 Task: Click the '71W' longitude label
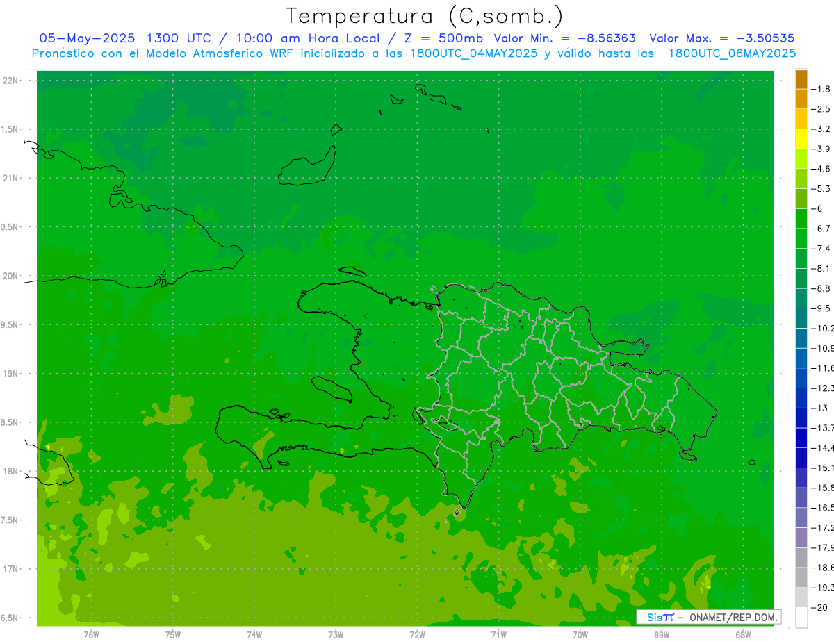[x=498, y=635]
